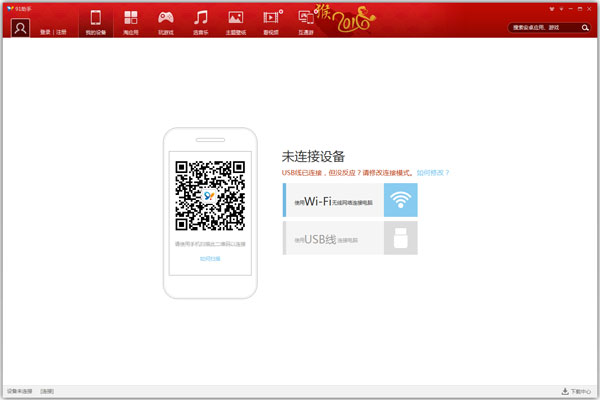The image size is (600, 400).
Task: Open the screen-mirroring tab next to video
Action: [x=306, y=23]
